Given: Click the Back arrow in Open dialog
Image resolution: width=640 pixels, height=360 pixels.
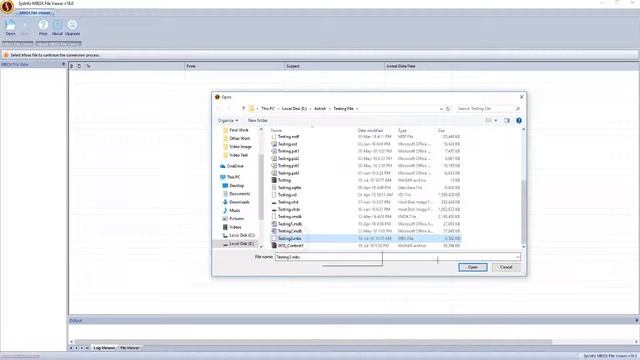Looking at the screenshot, I should 218,109.
